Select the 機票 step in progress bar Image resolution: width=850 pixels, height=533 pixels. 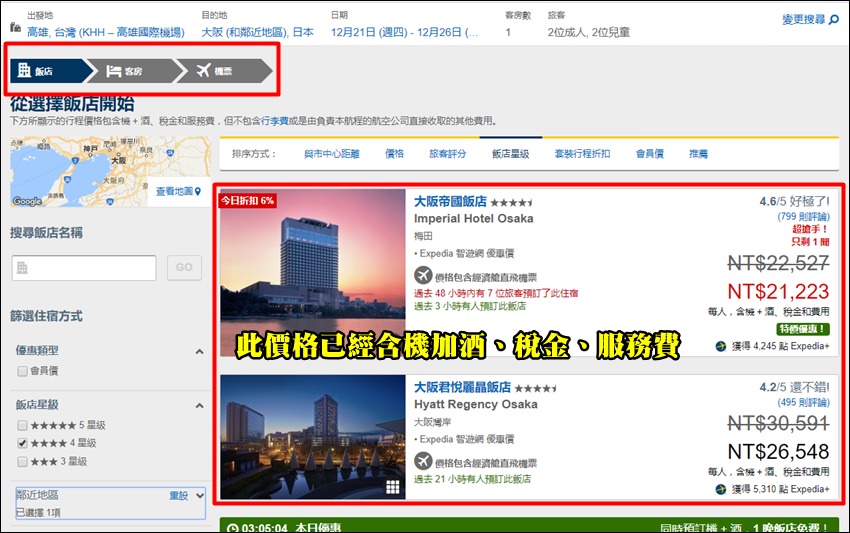(224, 71)
